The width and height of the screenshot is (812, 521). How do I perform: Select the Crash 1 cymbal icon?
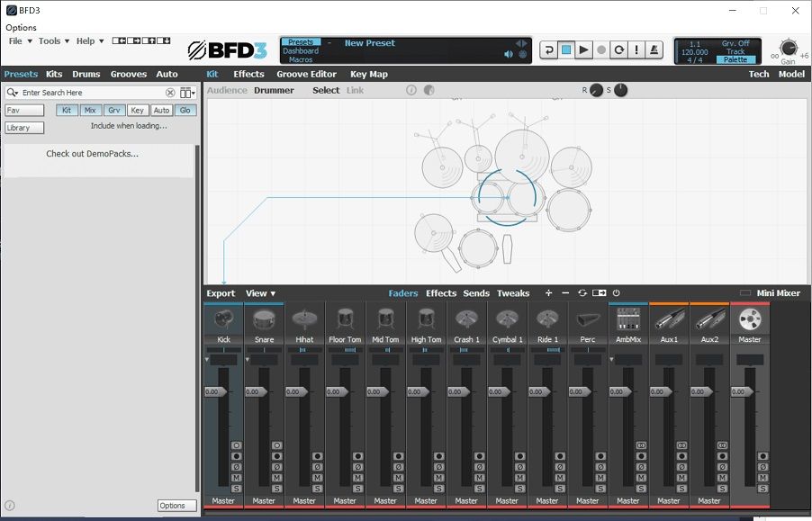coord(466,319)
